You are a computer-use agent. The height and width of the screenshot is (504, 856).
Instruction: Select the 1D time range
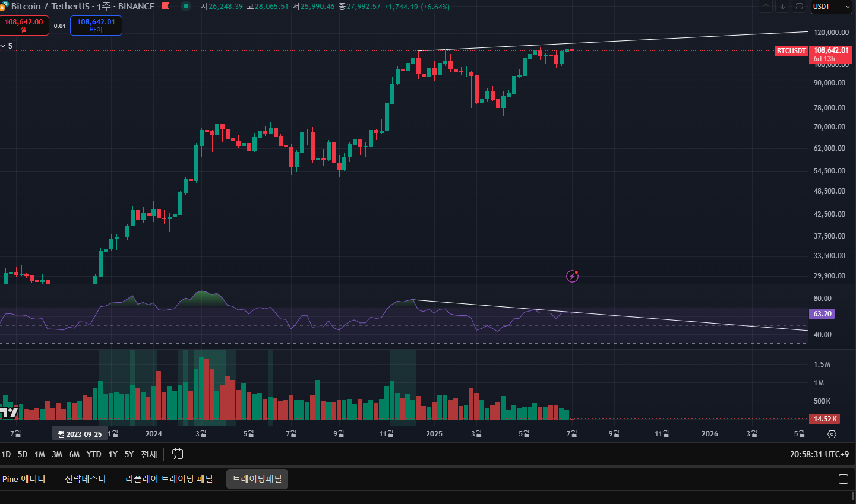point(6,454)
